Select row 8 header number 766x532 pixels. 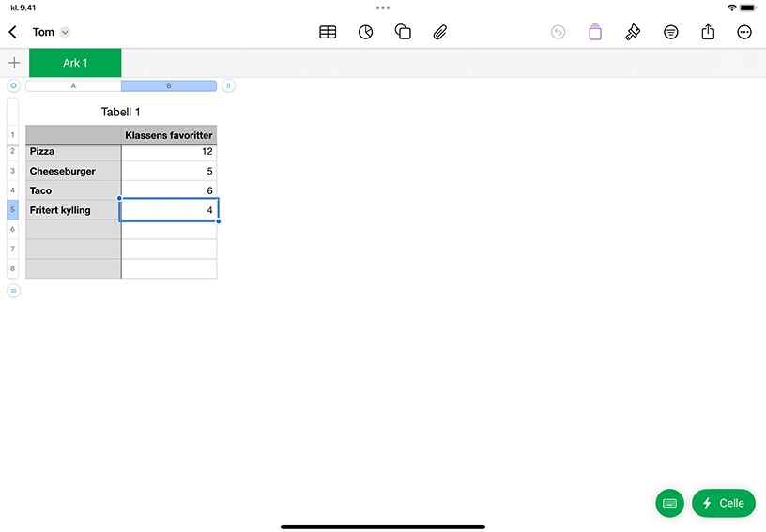point(13,268)
